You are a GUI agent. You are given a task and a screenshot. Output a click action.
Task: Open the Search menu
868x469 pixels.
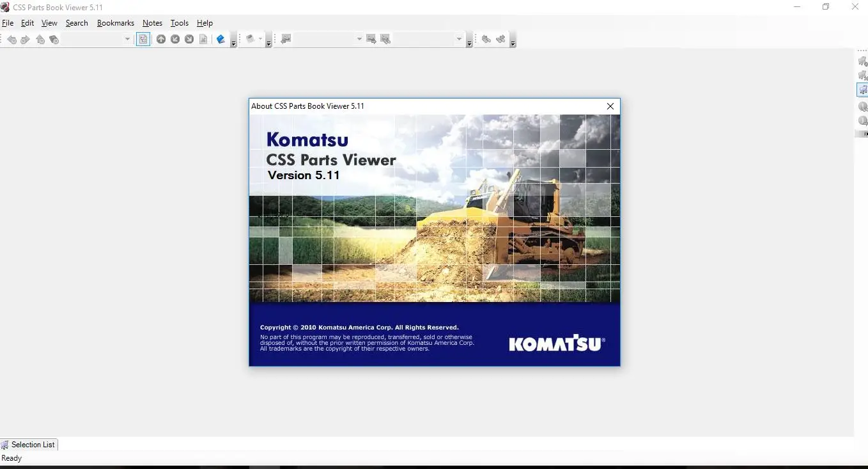click(x=77, y=23)
